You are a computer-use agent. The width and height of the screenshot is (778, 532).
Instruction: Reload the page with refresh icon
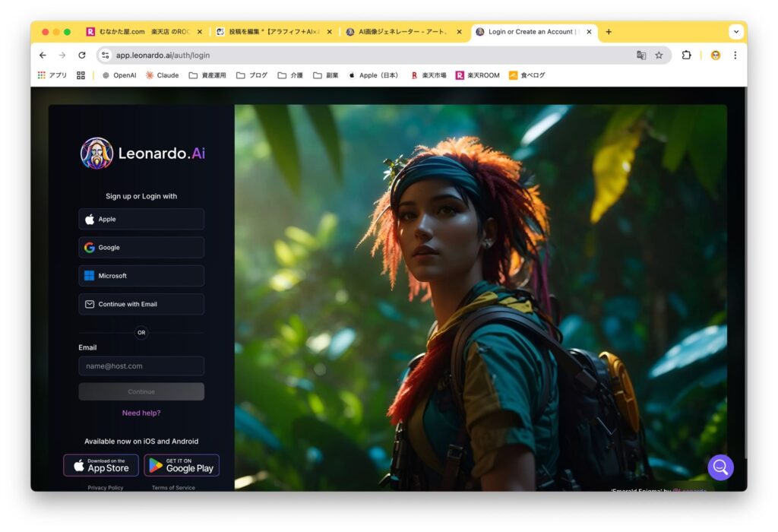coord(82,55)
